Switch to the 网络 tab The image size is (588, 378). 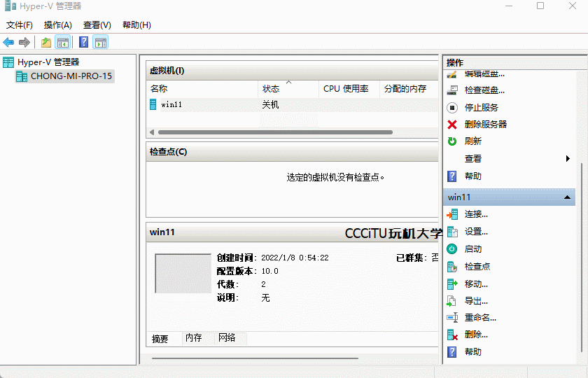pos(227,338)
